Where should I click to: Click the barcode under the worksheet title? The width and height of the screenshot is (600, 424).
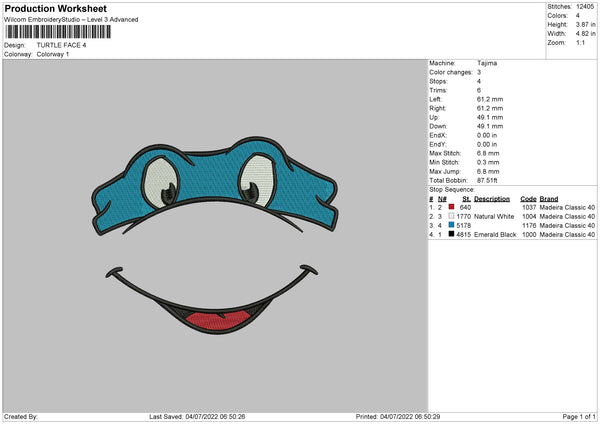(58, 32)
